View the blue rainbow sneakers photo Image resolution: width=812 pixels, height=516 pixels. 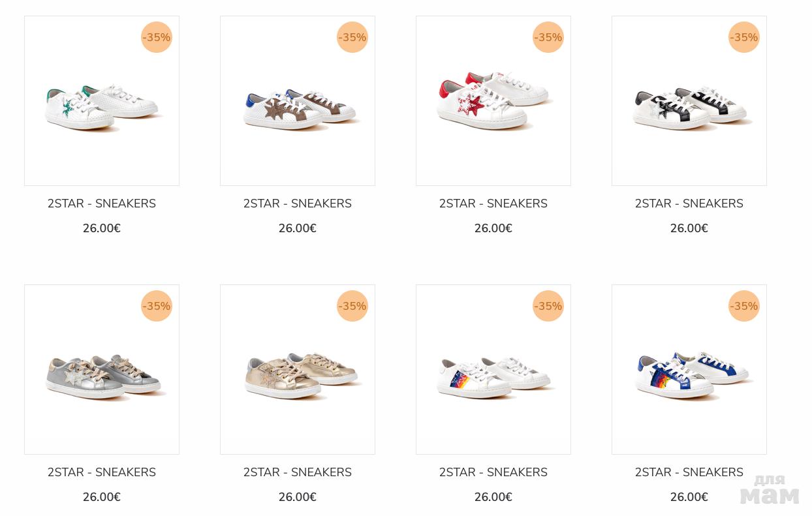point(689,374)
